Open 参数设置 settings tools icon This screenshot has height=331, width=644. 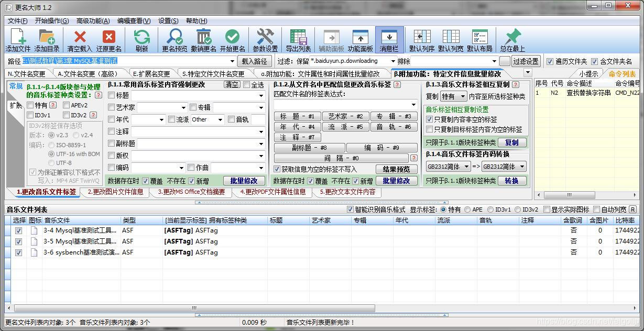265,40
